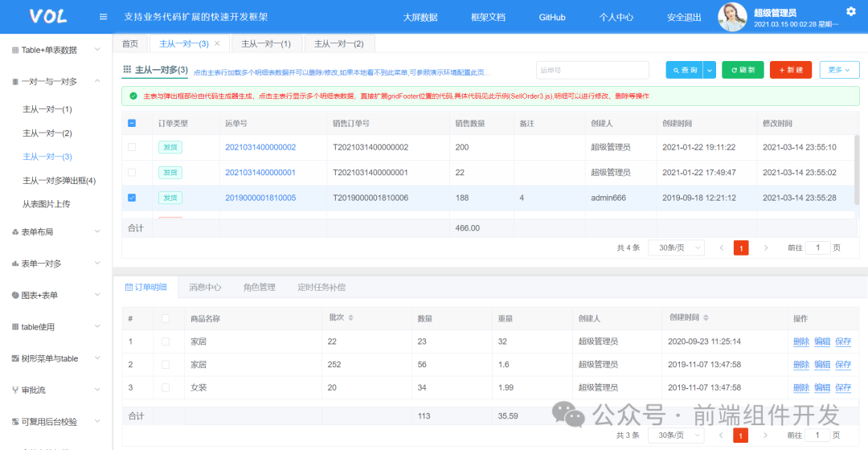Open dropdown arrow beside 查询 button
Viewport: 868px width, 450px height.
pos(709,70)
